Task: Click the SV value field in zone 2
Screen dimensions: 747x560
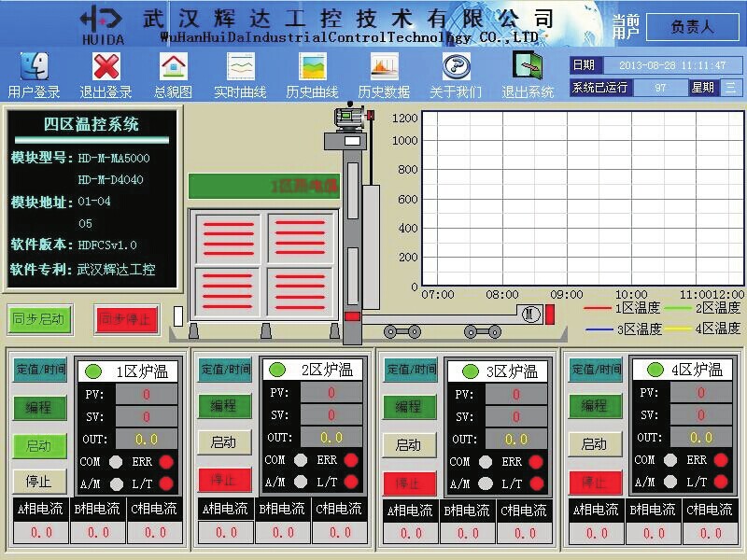Action: click(331, 415)
